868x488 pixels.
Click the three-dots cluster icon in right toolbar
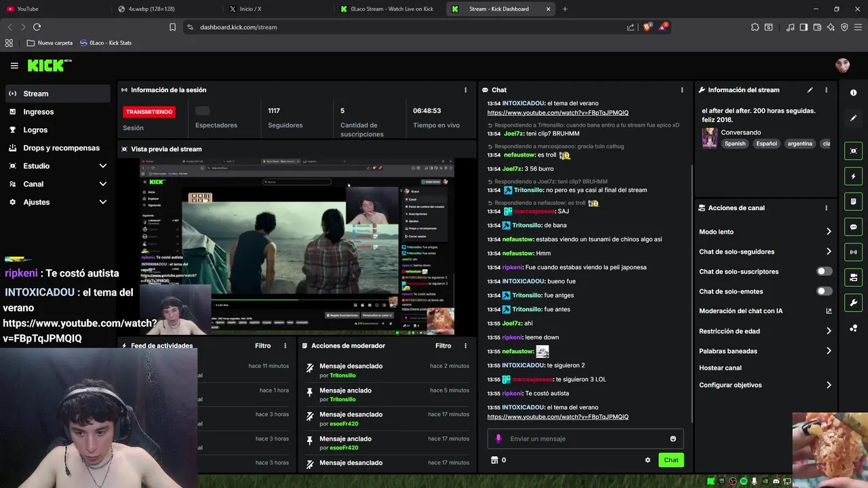(853, 328)
